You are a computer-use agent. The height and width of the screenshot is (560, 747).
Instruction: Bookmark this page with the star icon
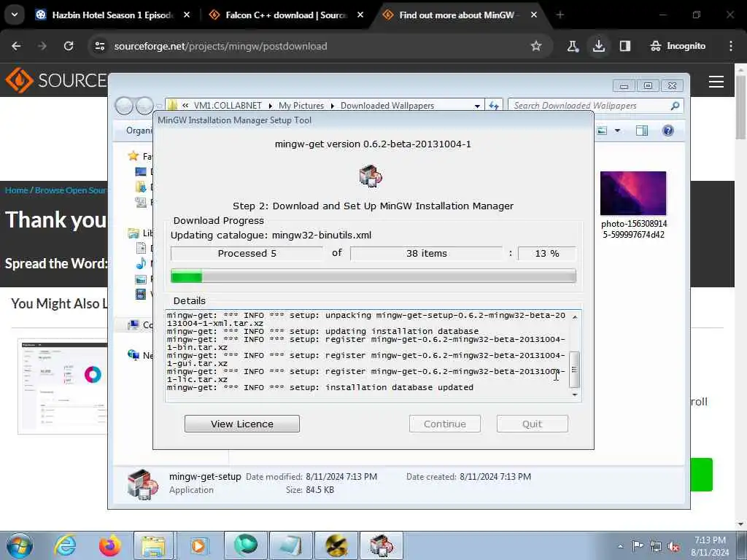pos(536,46)
